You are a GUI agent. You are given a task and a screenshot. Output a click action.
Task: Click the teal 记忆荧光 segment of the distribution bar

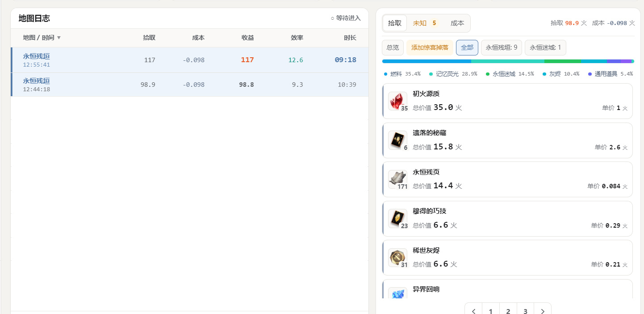pos(508,61)
